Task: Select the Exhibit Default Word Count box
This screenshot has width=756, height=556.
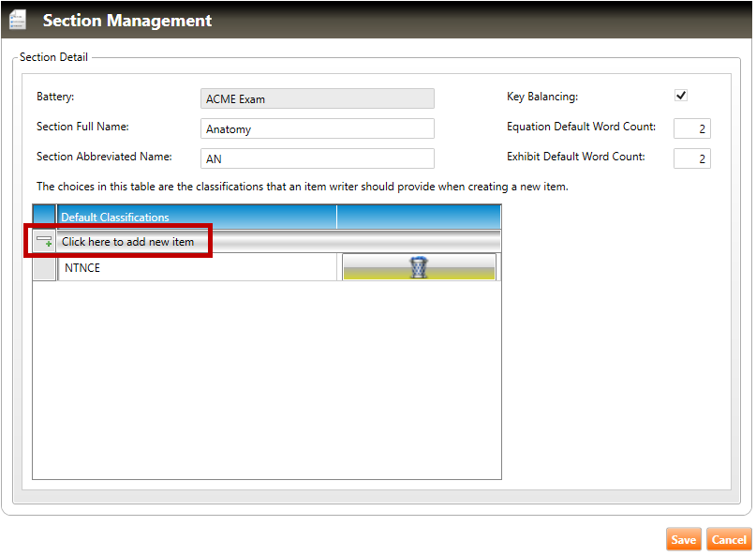Action: click(691, 158)
